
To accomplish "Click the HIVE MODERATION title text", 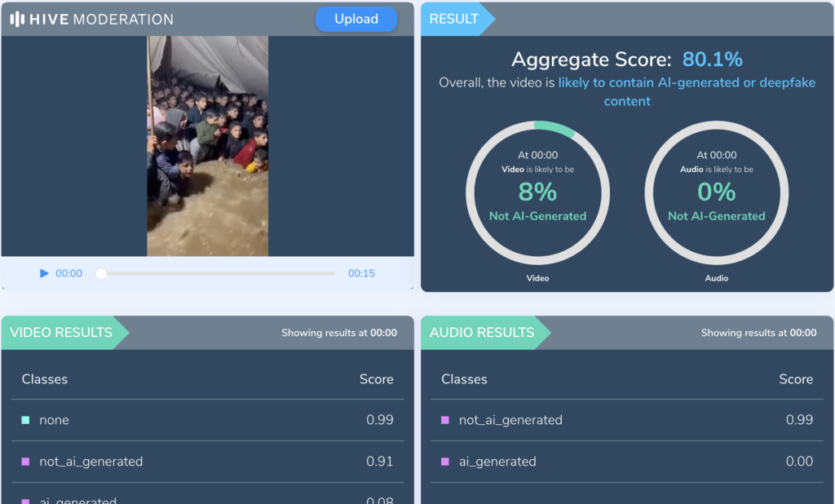I will 101,19.
